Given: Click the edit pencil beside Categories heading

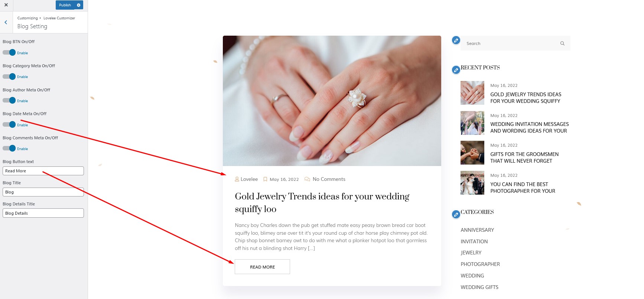Looking at the screenshot, I should (456, 214).
